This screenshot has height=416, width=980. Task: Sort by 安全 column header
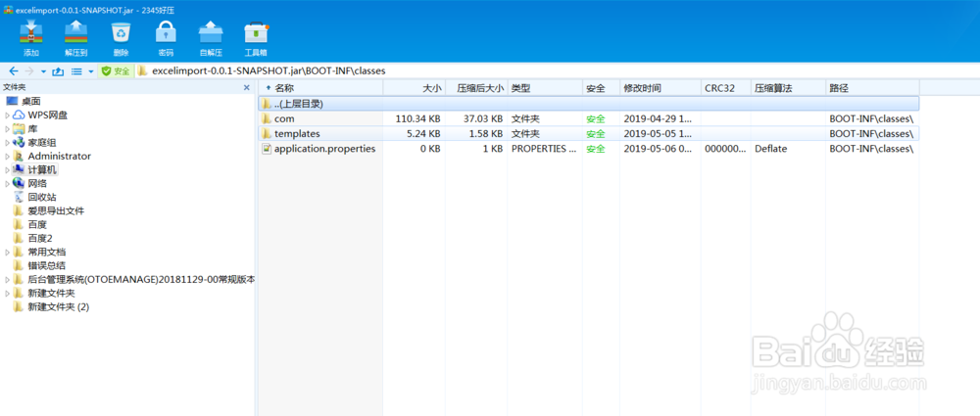click(x=602, y=89)
